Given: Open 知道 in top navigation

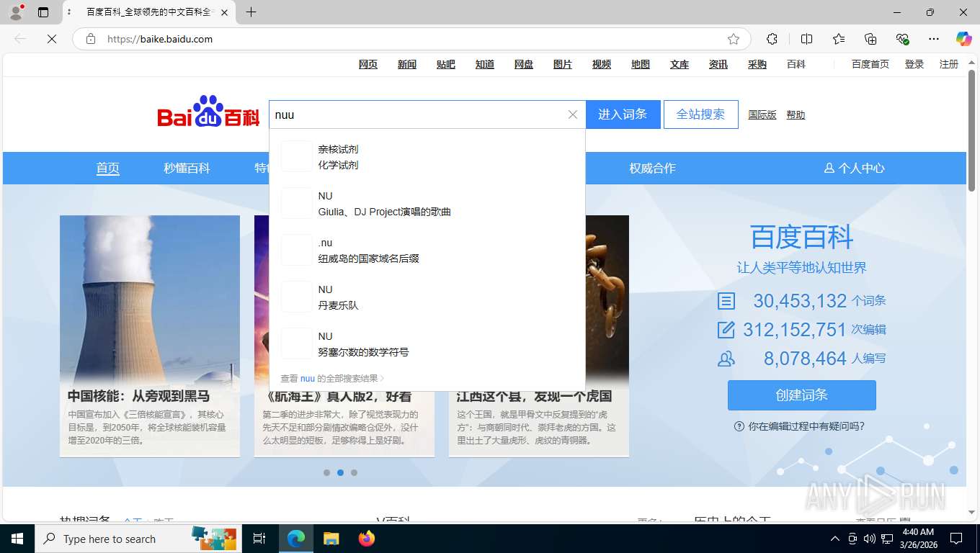Looking at the screenshot, I should 485,64.
